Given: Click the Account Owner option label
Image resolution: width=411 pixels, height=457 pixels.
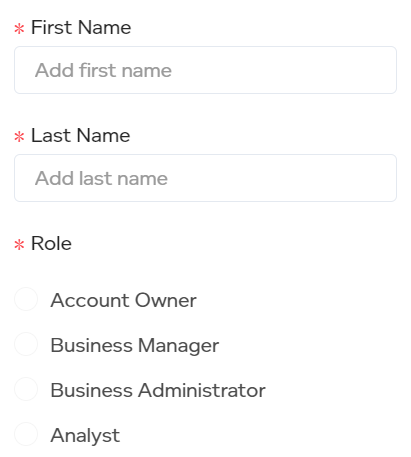Looking at the screenshot, I should point(123,300).
